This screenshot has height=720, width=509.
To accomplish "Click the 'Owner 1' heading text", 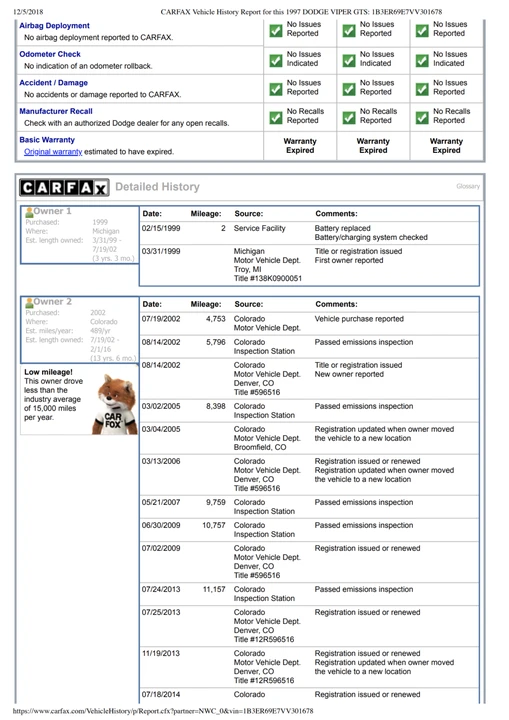I will point(52,211).
